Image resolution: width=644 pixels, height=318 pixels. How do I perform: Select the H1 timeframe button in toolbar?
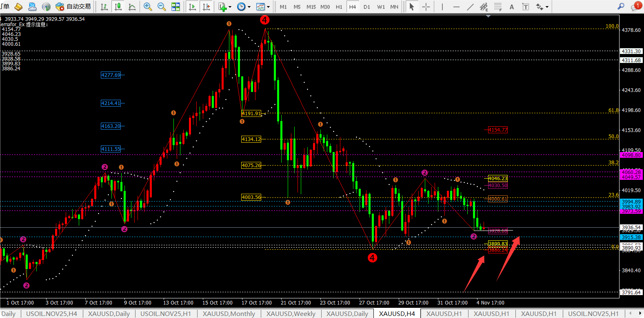pyautogui.click(x=339, y=7)
